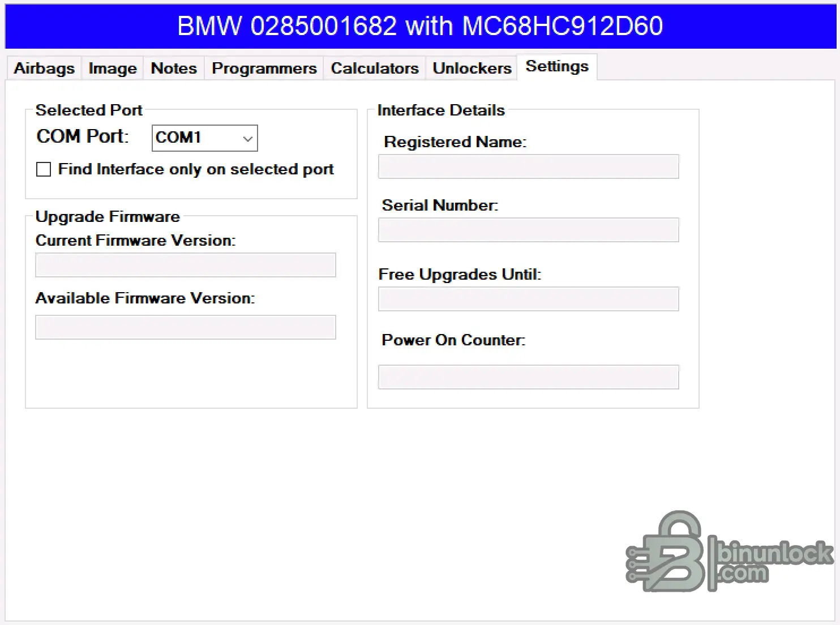Click the 'Available Firmware Version:' label
Screen dimensions: 840x625
tap(145, 298)
